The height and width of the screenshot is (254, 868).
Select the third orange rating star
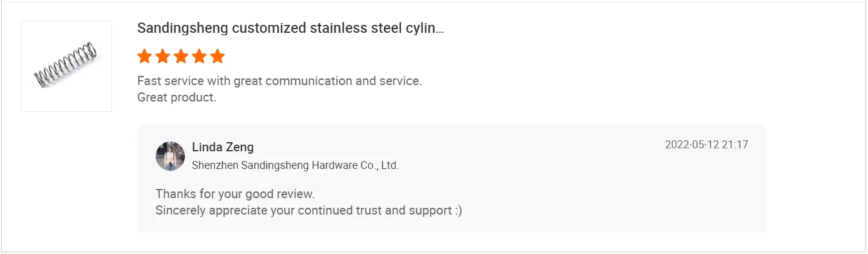[x=181, y=57]
